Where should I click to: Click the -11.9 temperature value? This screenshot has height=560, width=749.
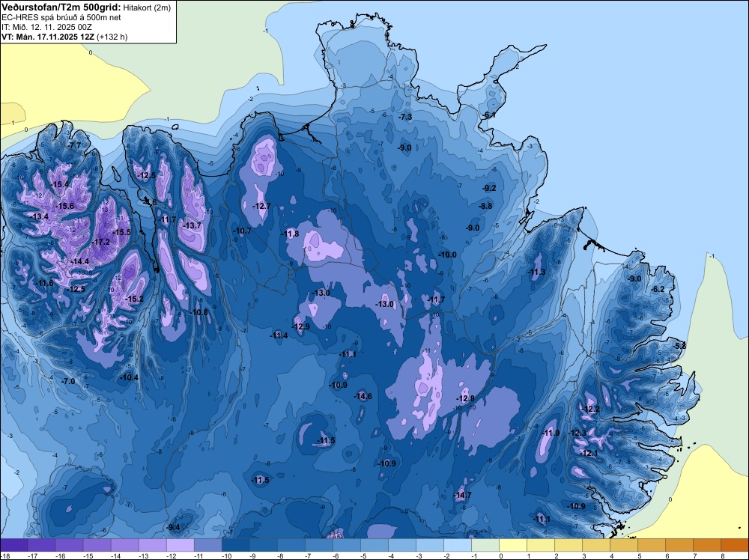click(x=551, y=433)
